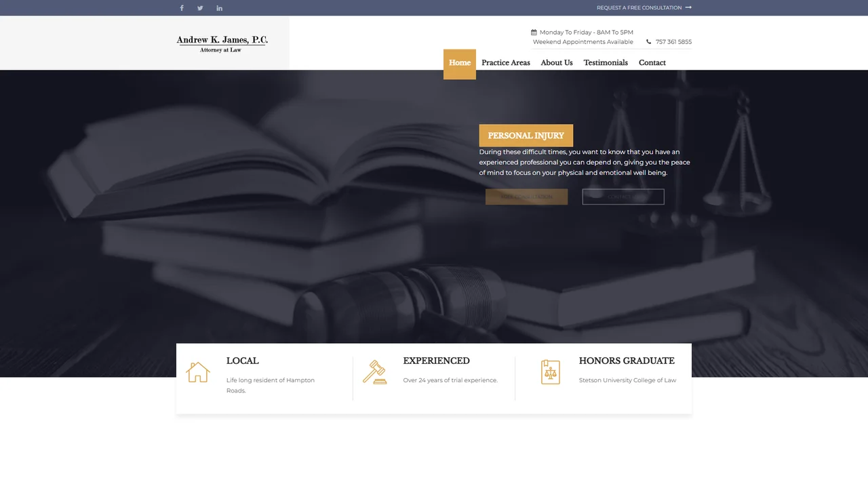
Task: Click the Life long resident of Hampton Roads text
Action: pyautogui.click(x=271, y=385)
